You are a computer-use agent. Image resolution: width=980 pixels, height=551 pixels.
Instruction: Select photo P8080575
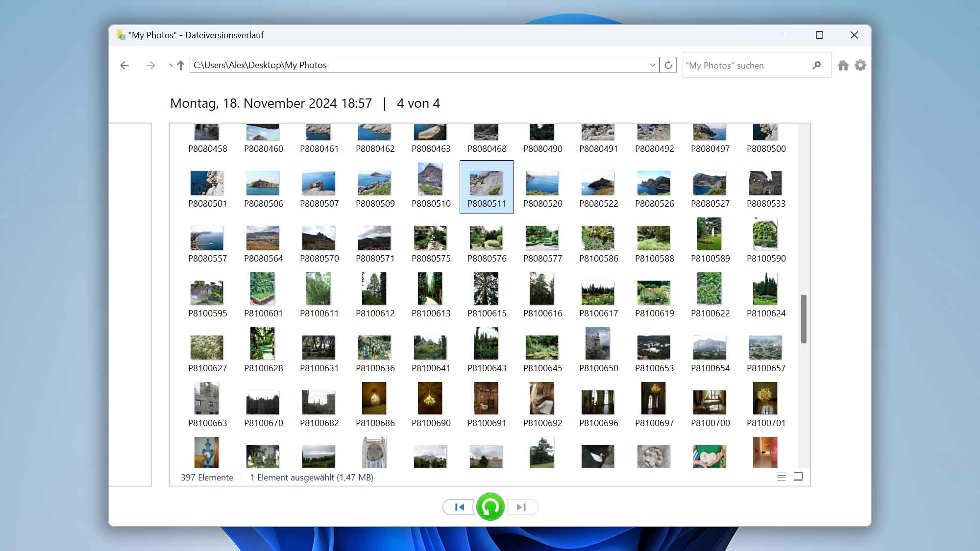point(431,242)
